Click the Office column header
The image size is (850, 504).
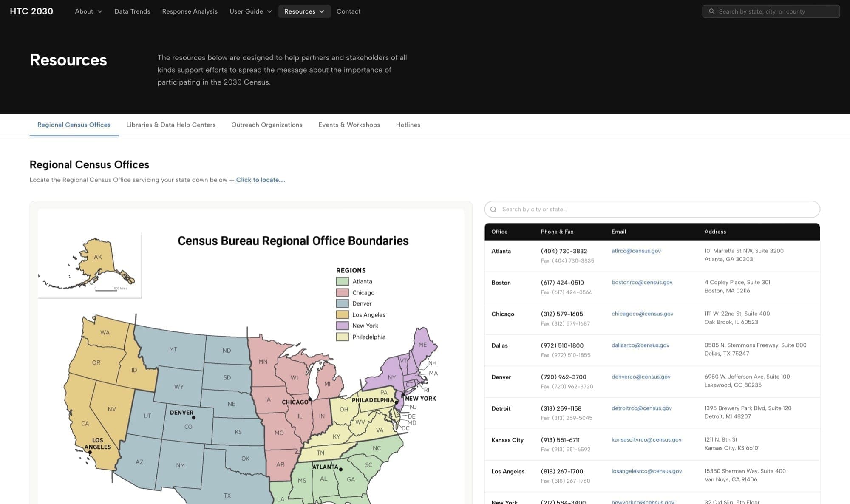(499, 232)
